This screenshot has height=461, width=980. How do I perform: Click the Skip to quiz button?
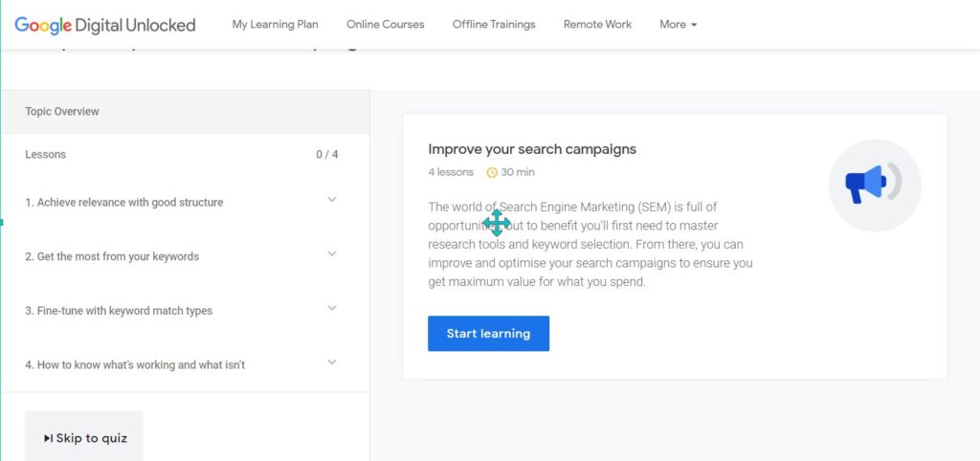(84, 437)
